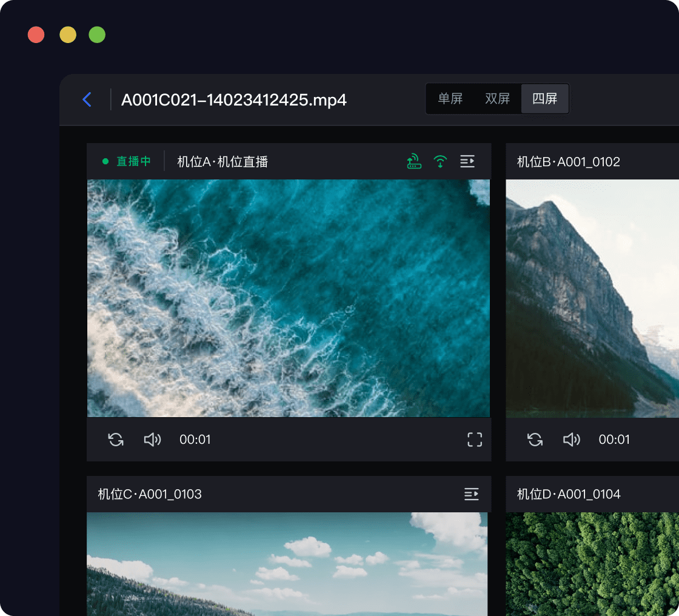Open the playlist menu icon for 机位A
Image resolution: width=679 pixels, height=616 pixels.
click(x=467, y=162)
